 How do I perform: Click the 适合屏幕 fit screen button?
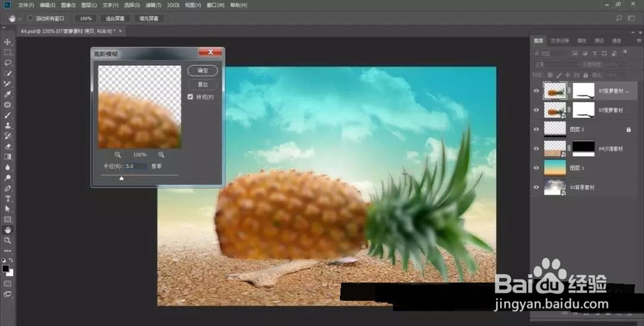(x=115, y=19)
